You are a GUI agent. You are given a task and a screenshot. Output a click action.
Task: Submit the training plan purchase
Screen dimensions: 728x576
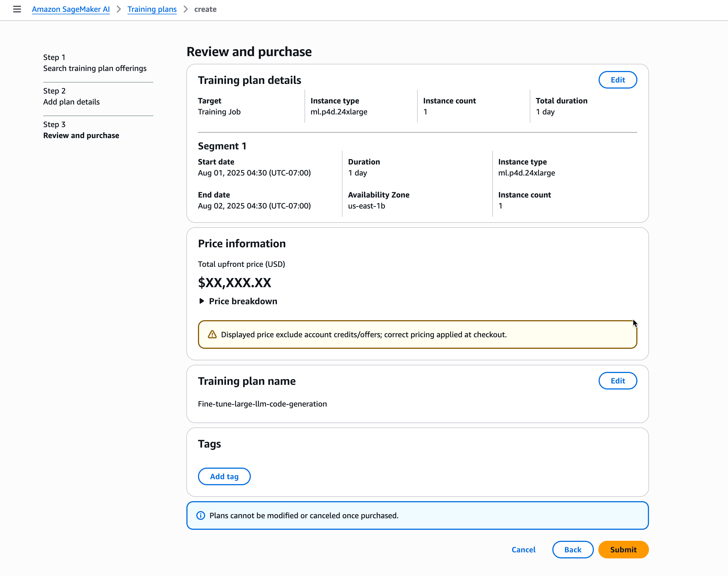[x=623, y=549]
